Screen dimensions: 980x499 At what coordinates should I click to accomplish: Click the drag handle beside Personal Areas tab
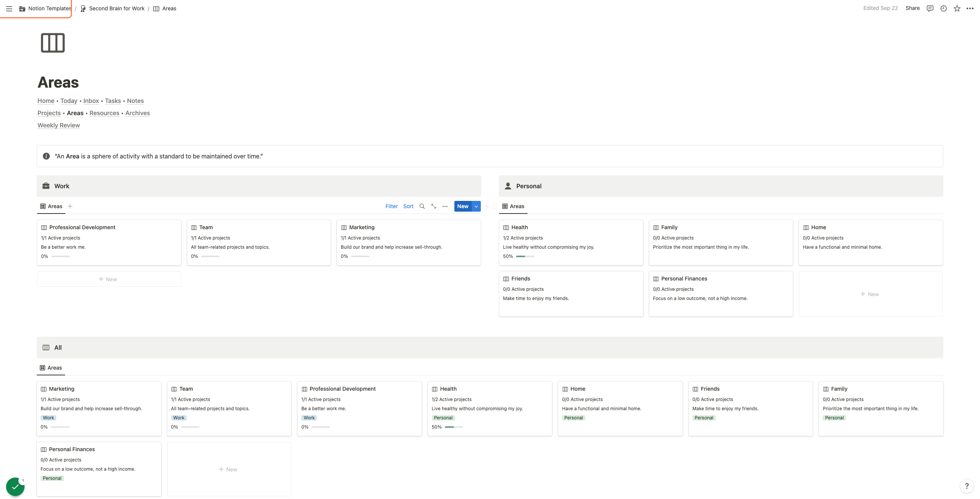(495, 206)
